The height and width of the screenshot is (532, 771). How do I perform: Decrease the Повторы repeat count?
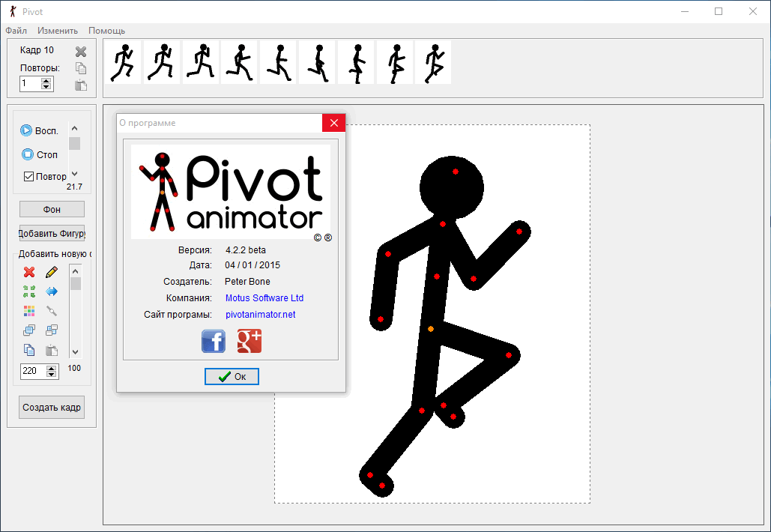pos(46,86)
